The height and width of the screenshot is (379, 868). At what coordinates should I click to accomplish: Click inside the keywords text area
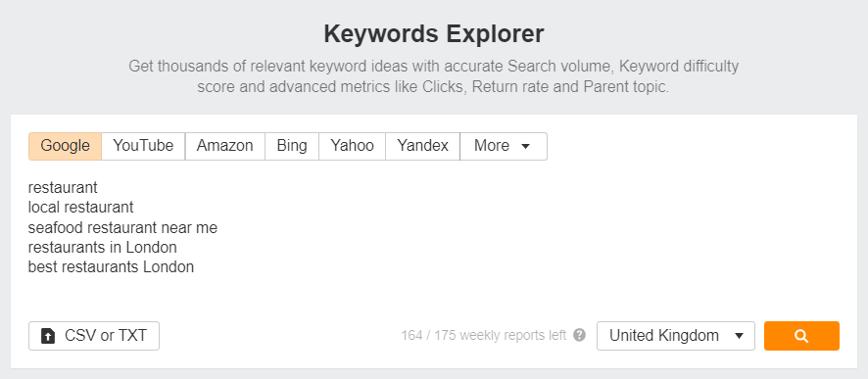[433, 238]
